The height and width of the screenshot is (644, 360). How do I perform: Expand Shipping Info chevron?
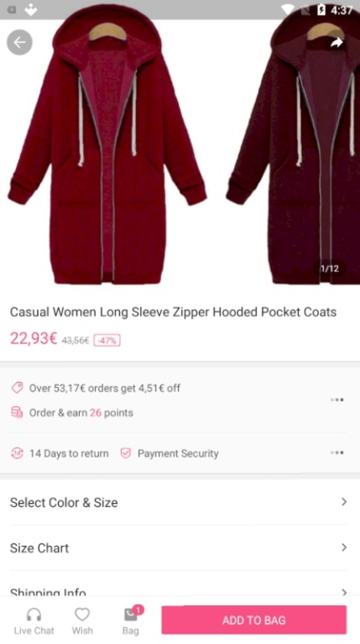coord(344,592)
